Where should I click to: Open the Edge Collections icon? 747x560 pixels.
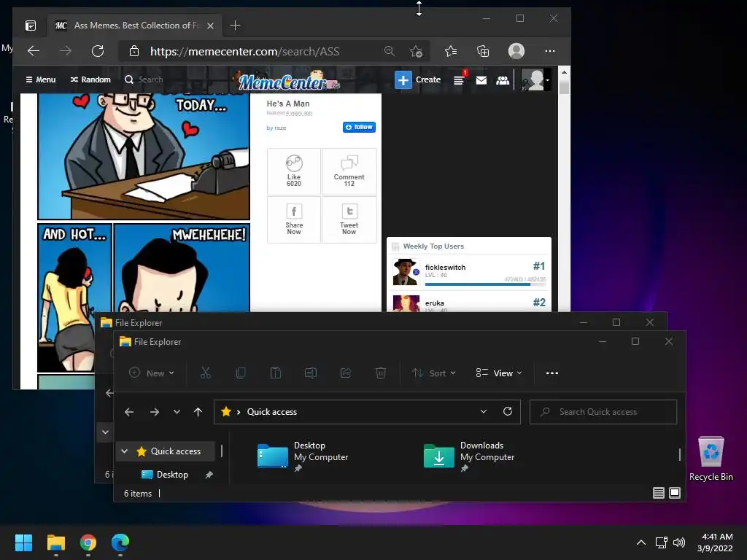(483, 51)
